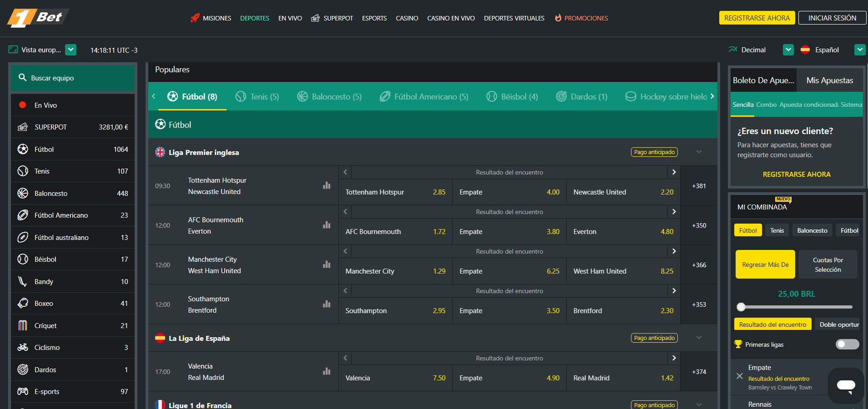Switch to Mis Apuestas tab
The height and width of the screenshot is (409, 868).
click(x=829, y=80)
